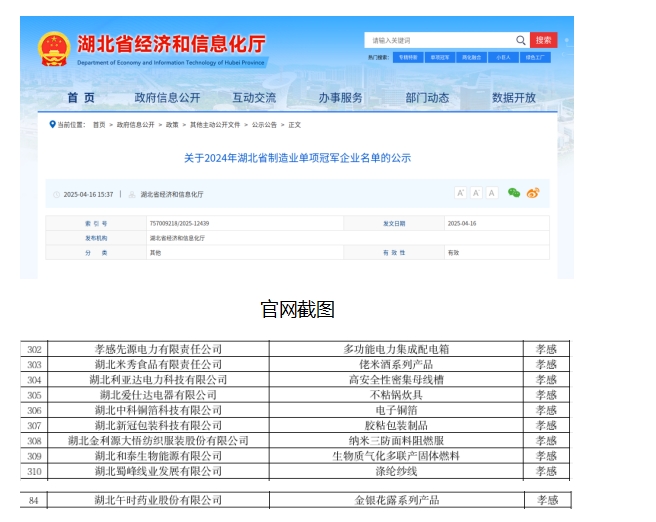
Task: Click the magnifier icon in the search box
Action: click(x=520, y=40)
